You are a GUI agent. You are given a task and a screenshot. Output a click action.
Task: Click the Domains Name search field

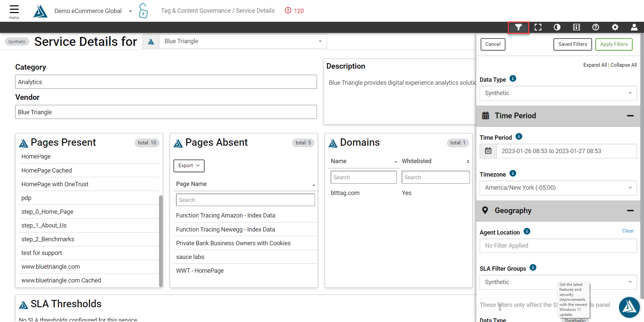click(364, 177)
